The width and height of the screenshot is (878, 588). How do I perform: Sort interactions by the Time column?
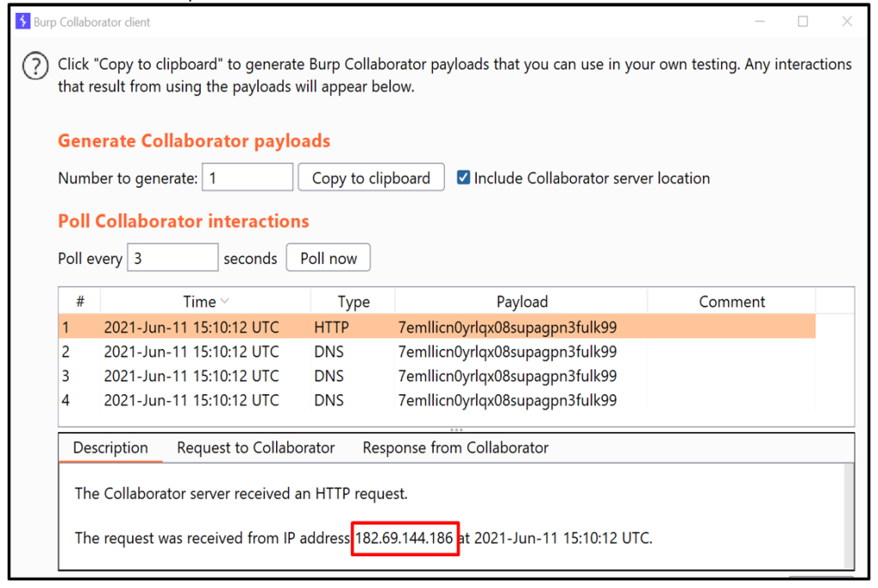pyautogui.click(x=206, y=301)
